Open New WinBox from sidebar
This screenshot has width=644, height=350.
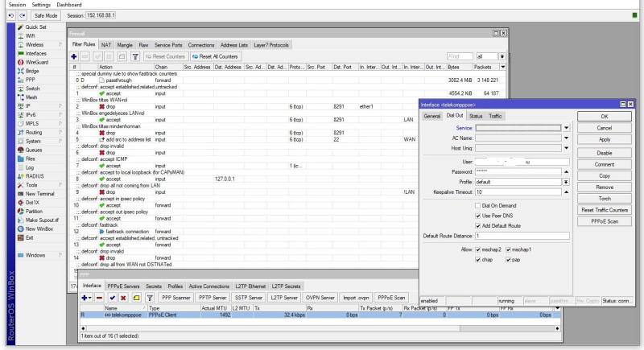(x=39, y=229)
